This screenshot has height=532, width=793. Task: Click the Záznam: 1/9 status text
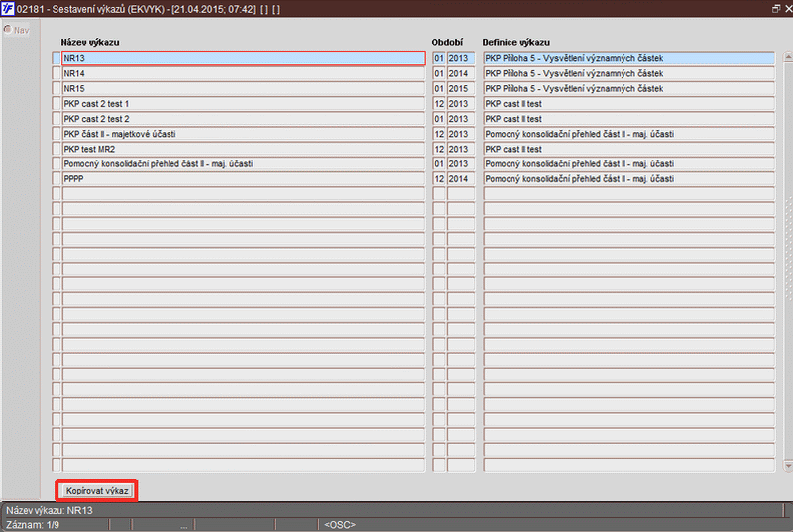point(33,525)
